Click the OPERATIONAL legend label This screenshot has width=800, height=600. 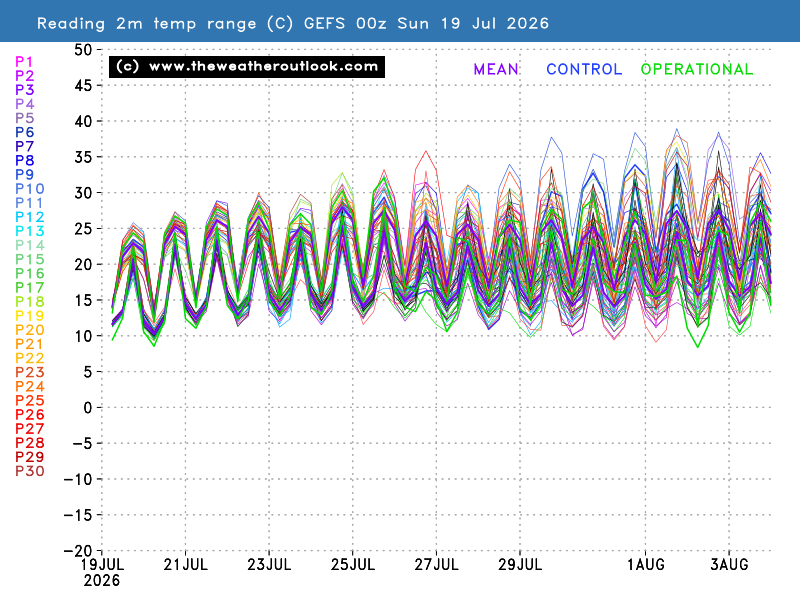point(697,69)
